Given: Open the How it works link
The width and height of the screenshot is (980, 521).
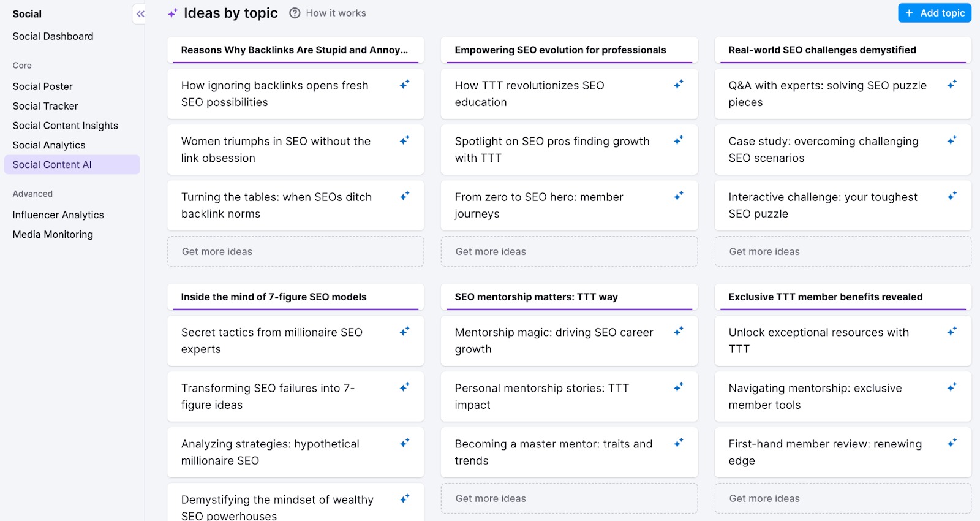Looking at the screenshot, I should tap(336, 13).
